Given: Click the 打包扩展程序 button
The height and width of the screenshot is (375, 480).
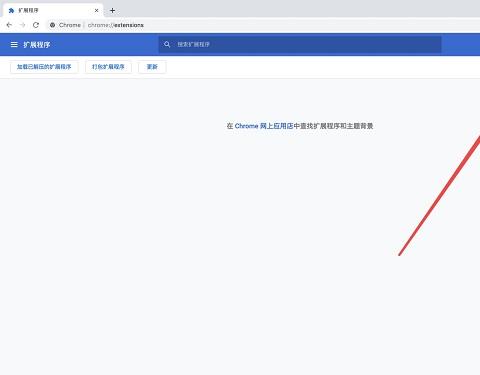Looking at the screenshot, I should click(108, 67).
